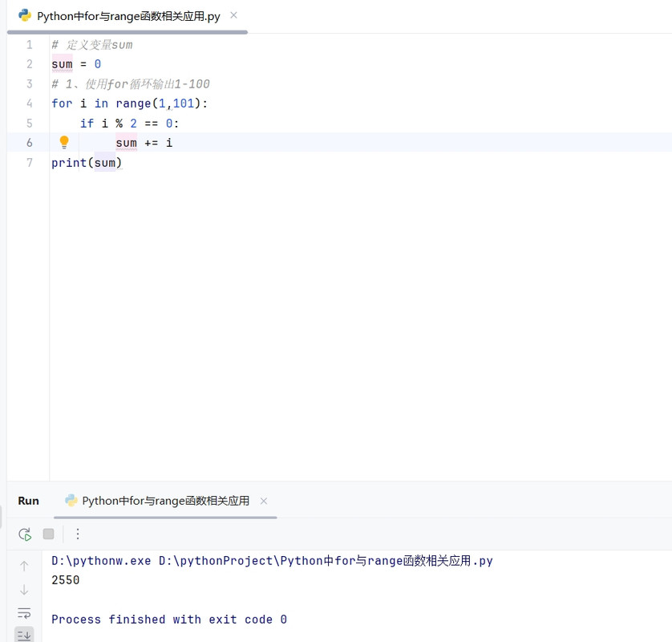Viewport: 672px width, 642px height.
Task: Click the code 'sum += i'
Action: click(144, 143)
